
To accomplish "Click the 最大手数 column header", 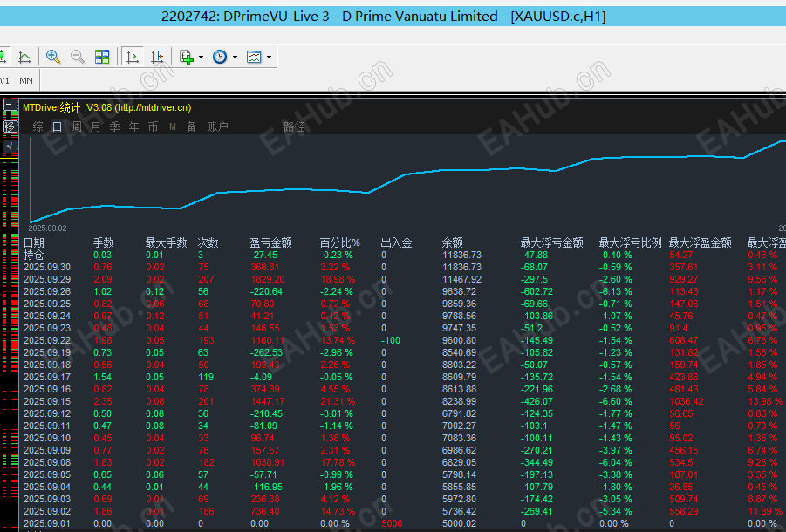I will (x=166, y=243).
